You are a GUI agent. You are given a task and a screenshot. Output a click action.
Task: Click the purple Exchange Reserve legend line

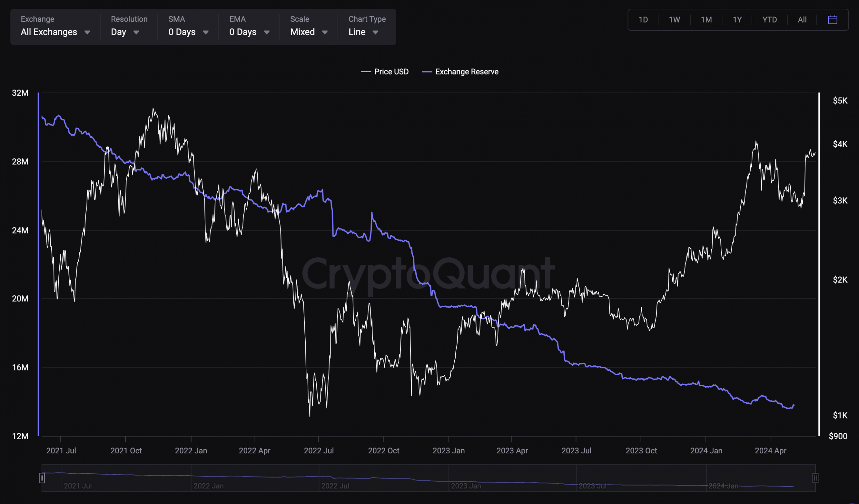[427, 71]
